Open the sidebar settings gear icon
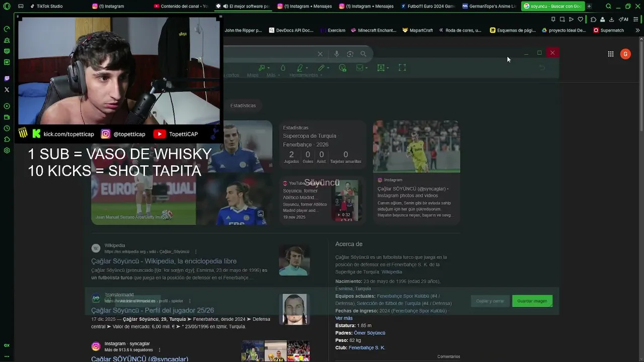This screenshot has height=362, width=644. click(x=7, y=150)
